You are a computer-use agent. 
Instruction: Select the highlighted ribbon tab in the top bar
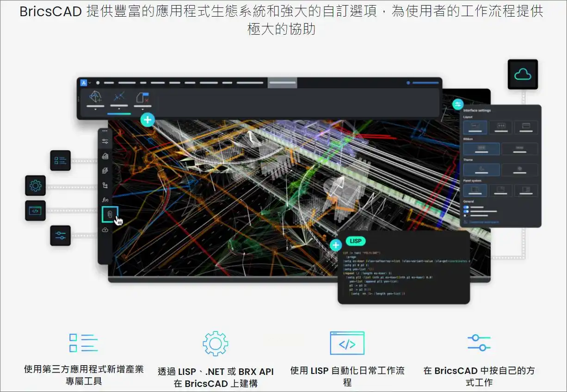coord(282,83)
